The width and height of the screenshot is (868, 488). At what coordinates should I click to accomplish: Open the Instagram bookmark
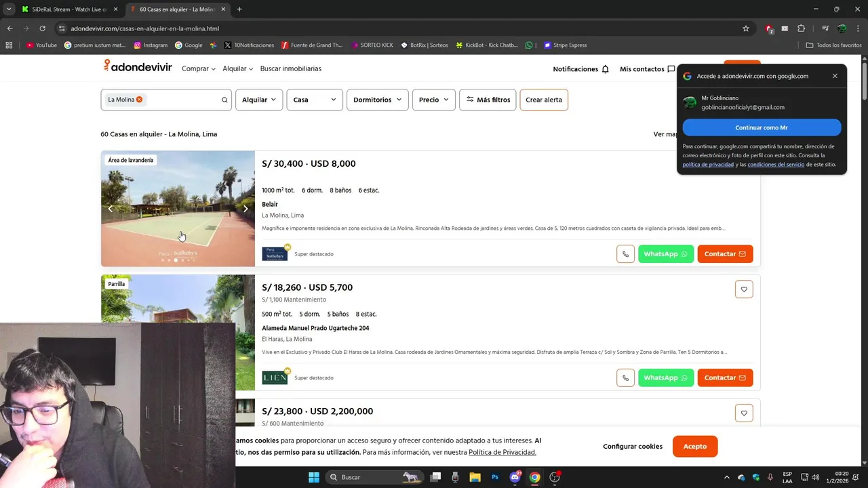151,45
